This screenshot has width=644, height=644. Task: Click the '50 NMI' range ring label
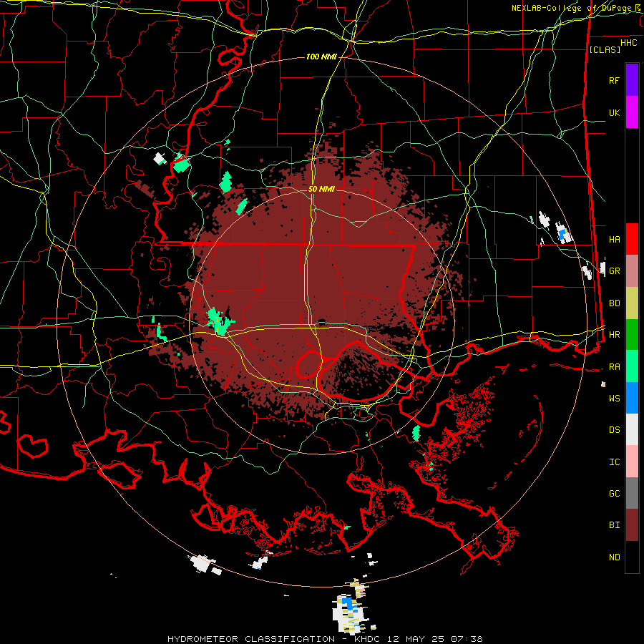[x=321, y=190]
